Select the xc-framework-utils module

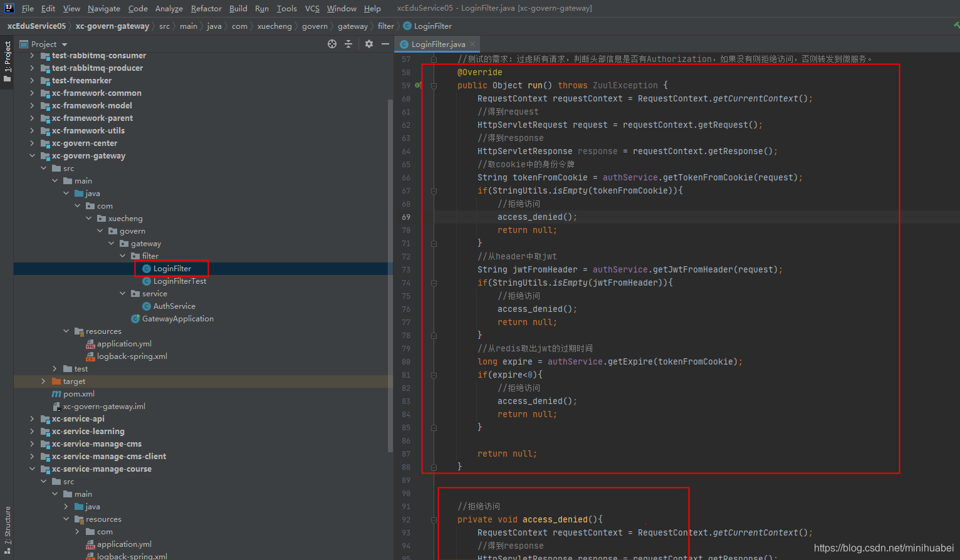[88, 131]
